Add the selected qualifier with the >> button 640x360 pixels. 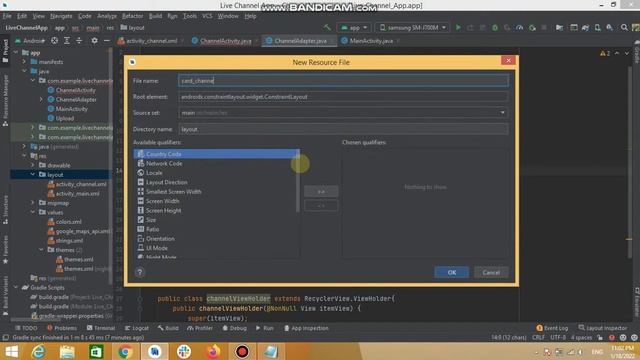(x=321, y=191)
